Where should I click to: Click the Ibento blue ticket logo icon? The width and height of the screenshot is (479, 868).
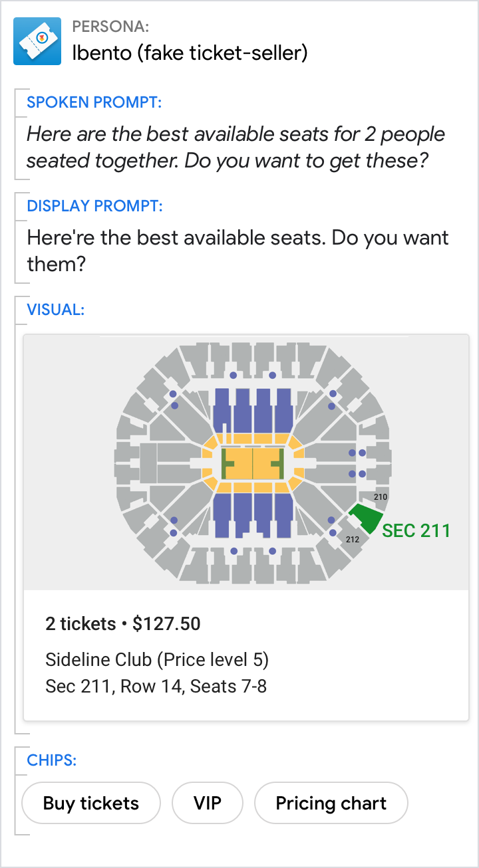pyautogui.click(x=37, y=41)
